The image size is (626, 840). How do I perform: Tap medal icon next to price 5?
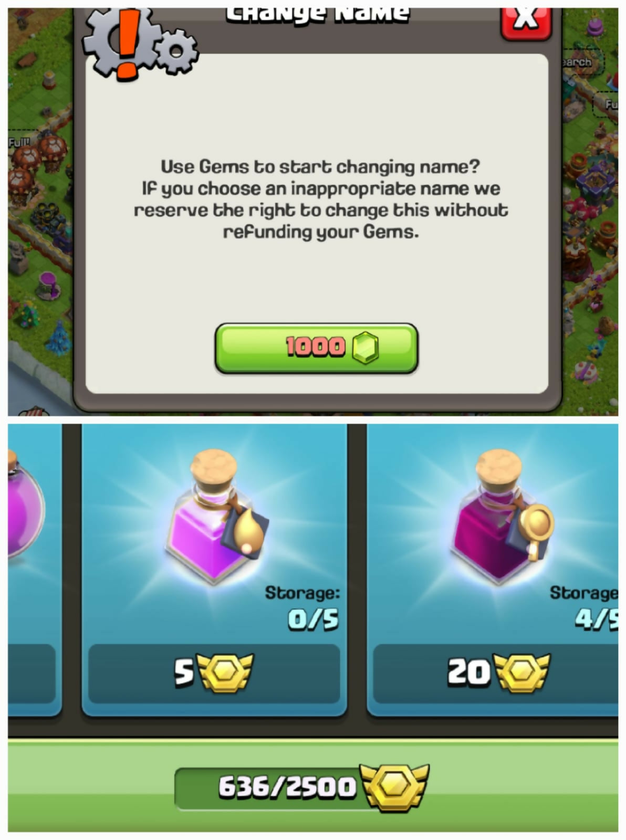(x=225, y=673)
